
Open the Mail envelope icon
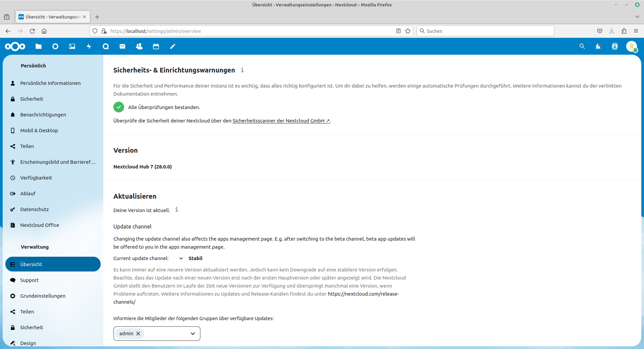[x=122, y=46]
